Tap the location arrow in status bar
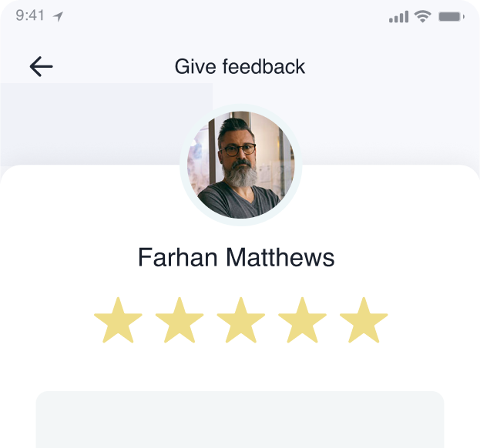 click(x=58, y=16)
